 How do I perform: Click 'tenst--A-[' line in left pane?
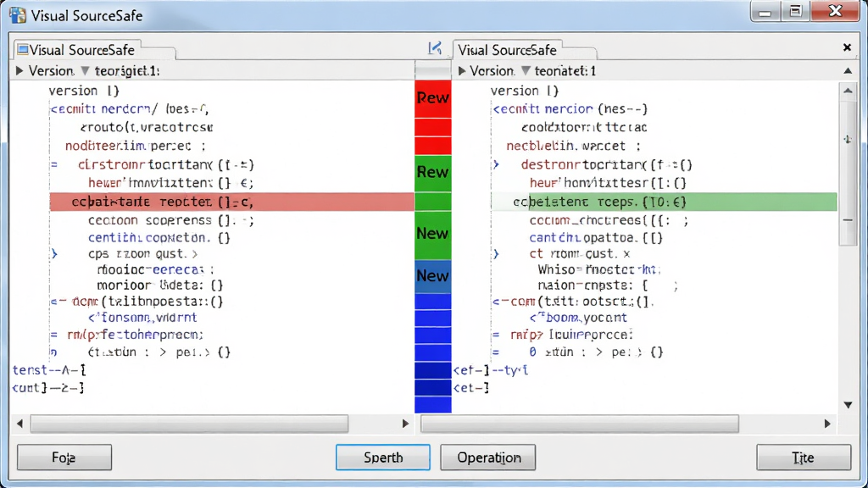click(49, 370)
